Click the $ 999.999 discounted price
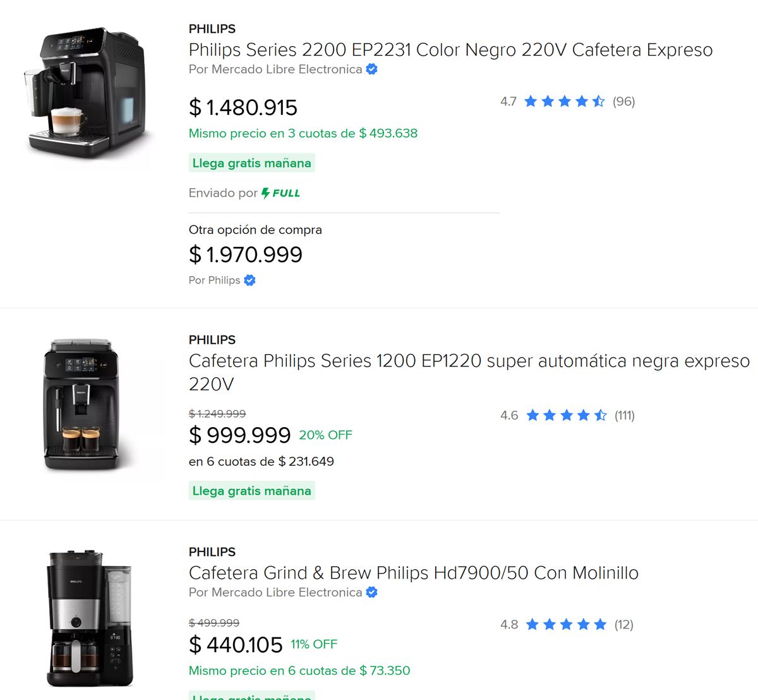The width and height of the screenshot is (758, 700). click(x=240, y=435)
